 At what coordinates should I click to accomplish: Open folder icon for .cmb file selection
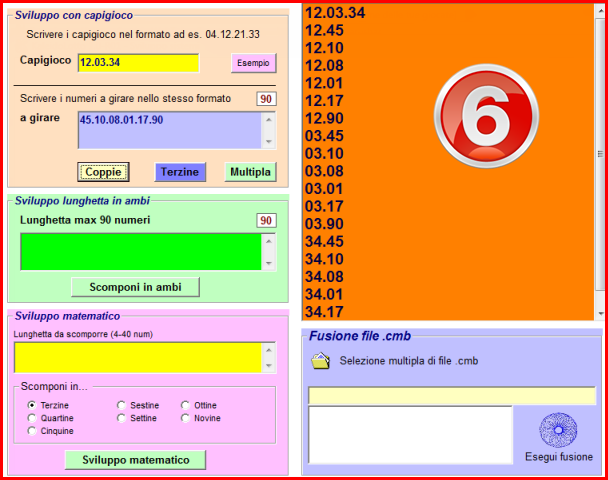321,361
